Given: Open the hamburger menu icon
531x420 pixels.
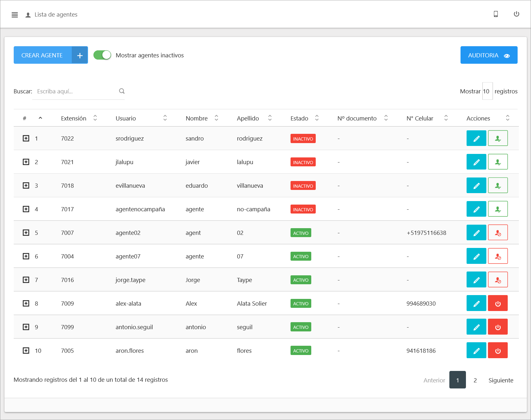Looking at the screenshot, I should (x=15, y=15).
